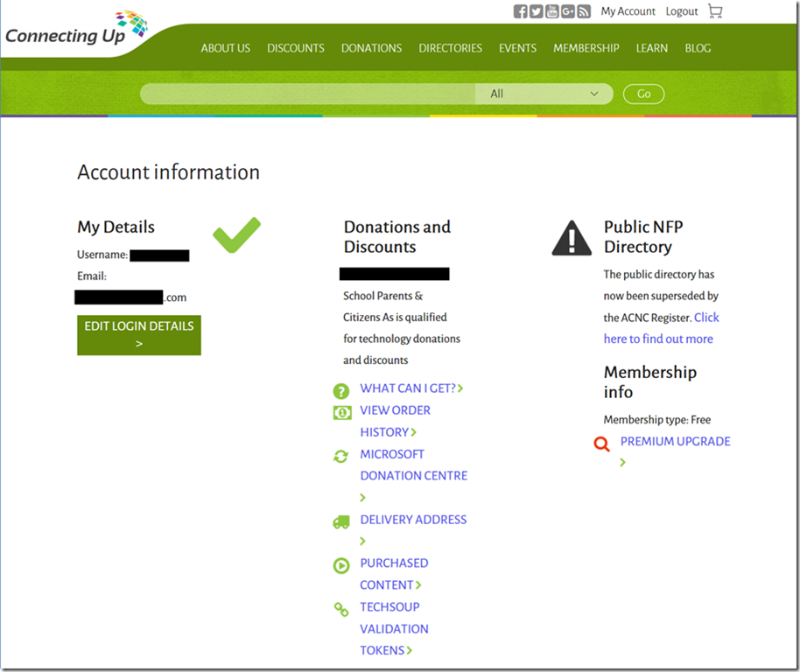Open the shopping cart icon

click(715, 11)
